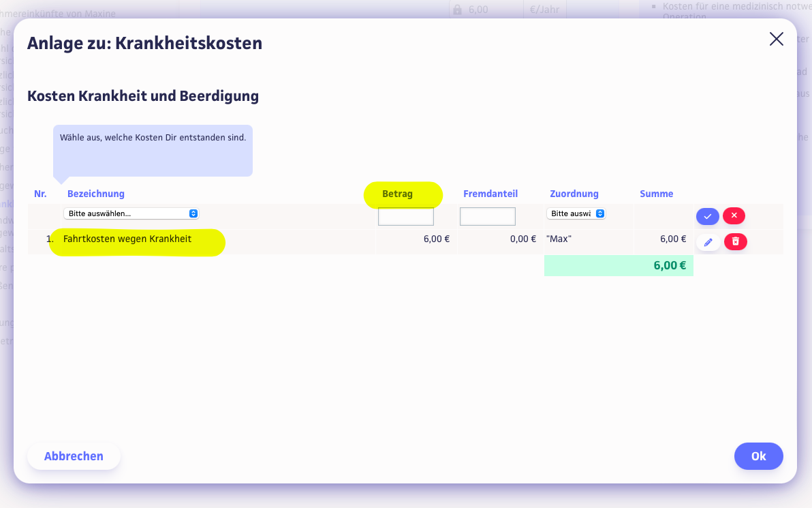812x508 pixels.
Task: Click the Bezeichnung column header
Action: (96, 194)
